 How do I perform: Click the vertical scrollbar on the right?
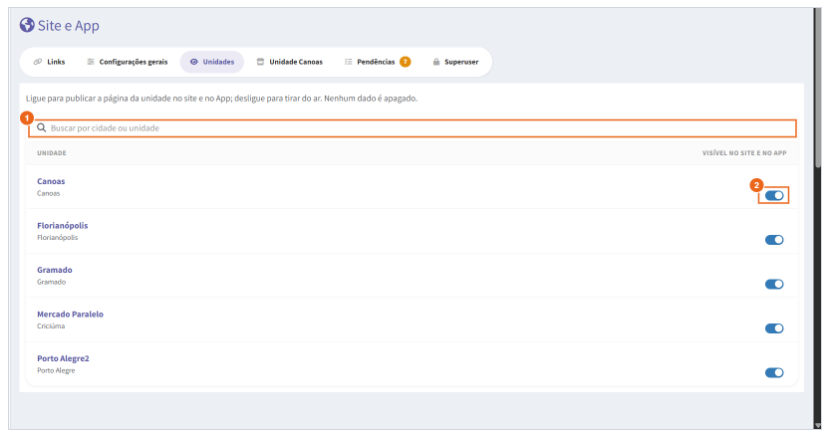click(x=817, y=89)
